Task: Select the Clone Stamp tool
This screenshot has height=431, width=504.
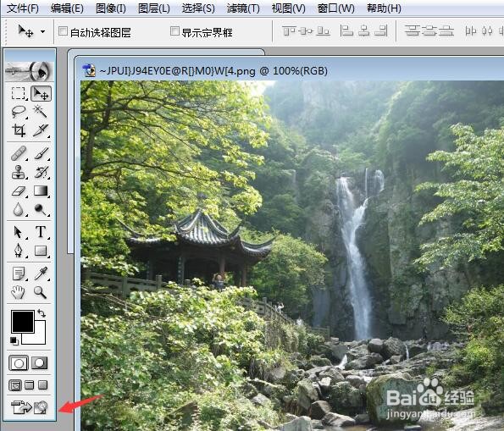Action: tap(19, 172)
